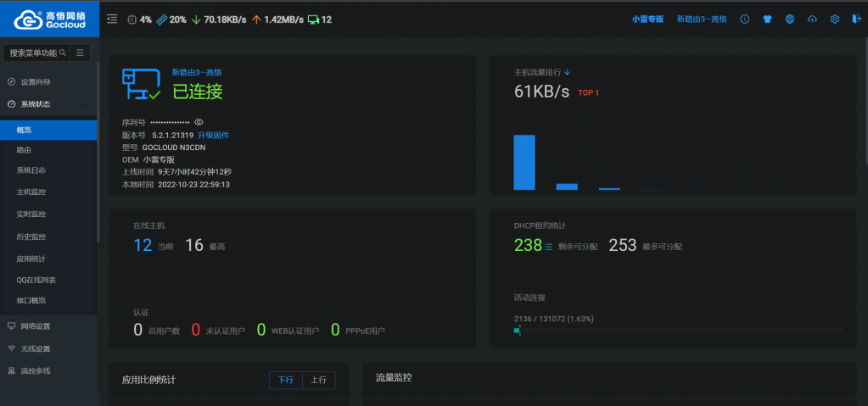
Task: Reveal serial number with the eye icon
Action: click(199, 122)
